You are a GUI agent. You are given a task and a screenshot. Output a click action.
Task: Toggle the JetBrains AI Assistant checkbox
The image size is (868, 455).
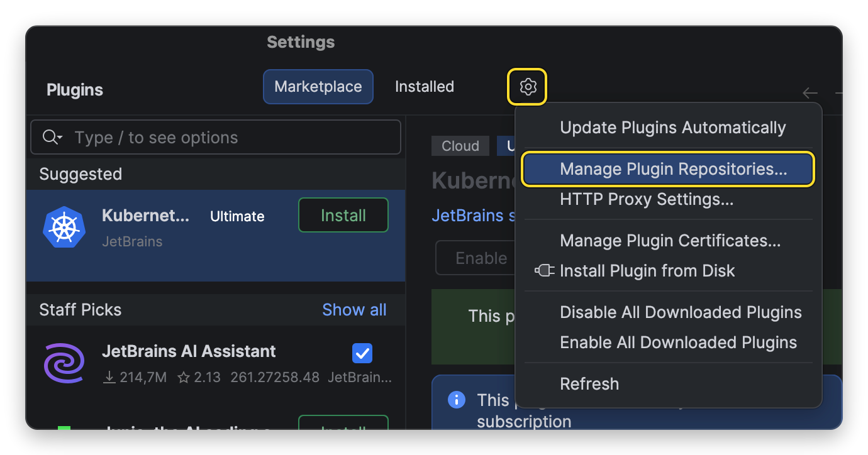(x=362, y=353)
